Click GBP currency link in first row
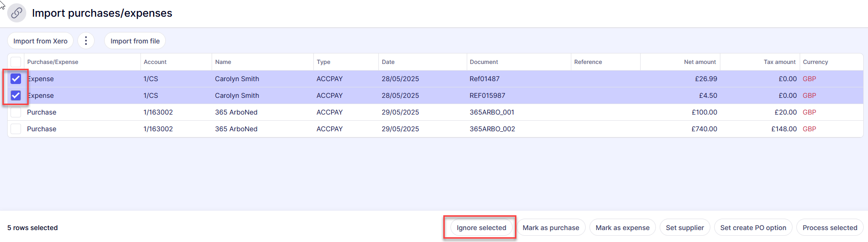 pyautogui.click(x=809, y=79)
